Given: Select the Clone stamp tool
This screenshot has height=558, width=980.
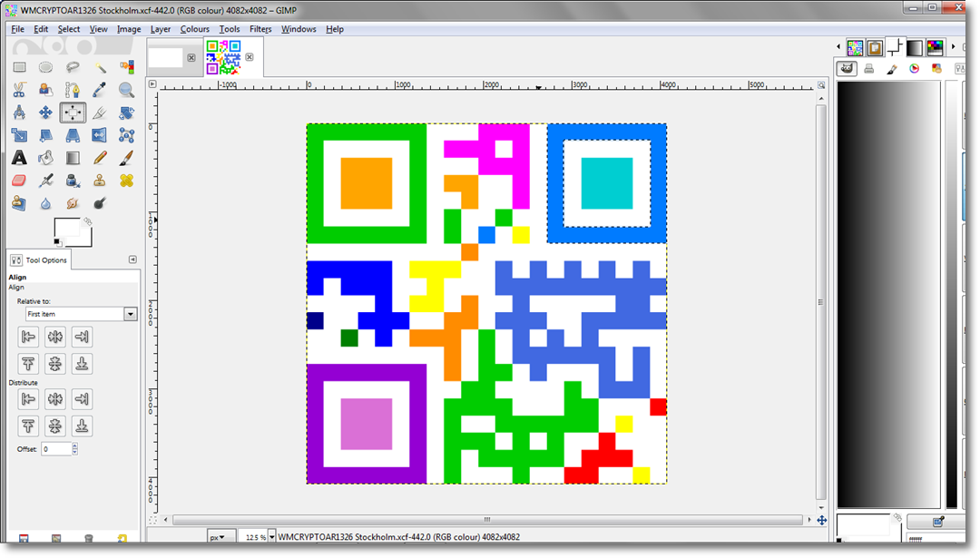Looking at the screenshot, I should coord(100,181).
